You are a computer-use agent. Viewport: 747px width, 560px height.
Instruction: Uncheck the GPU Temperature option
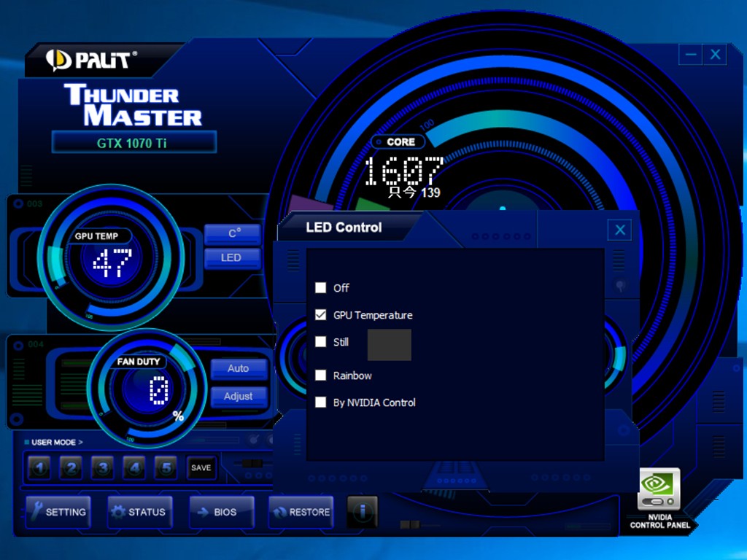pos(321,315)
